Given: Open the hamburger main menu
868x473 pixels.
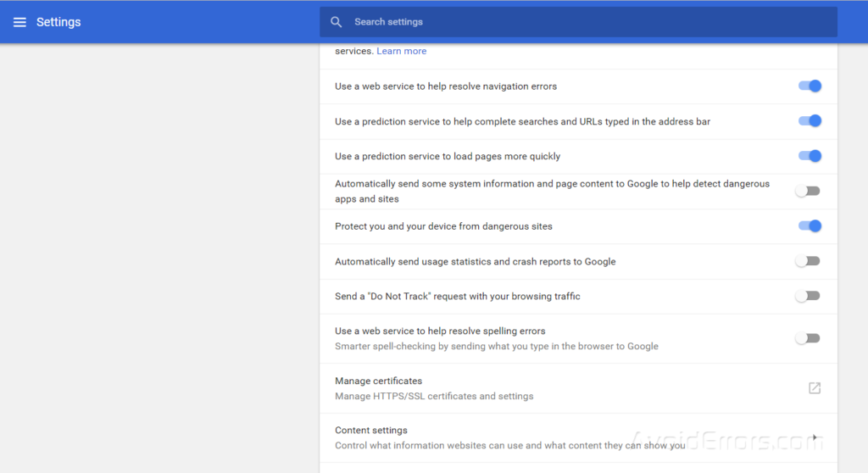Looking at the screenshot, I should pos(19,22).
